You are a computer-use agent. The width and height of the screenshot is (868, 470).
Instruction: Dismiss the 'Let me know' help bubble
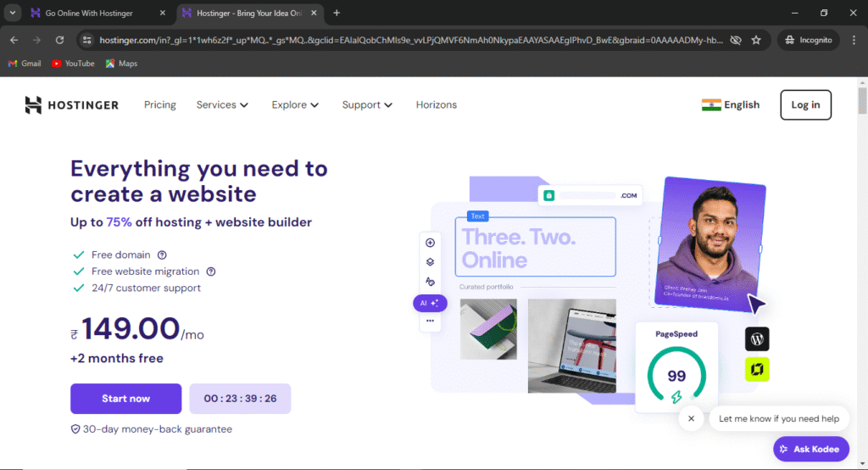click(691, 418)
